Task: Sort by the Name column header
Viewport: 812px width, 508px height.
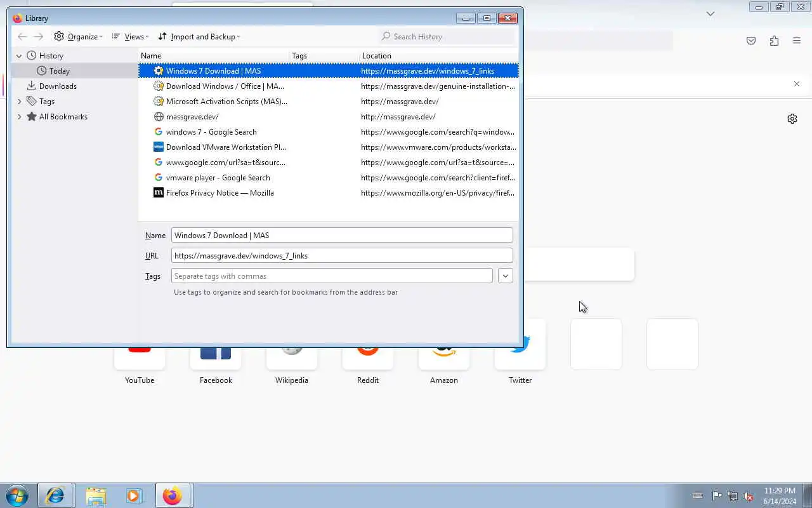Action: 214,56
